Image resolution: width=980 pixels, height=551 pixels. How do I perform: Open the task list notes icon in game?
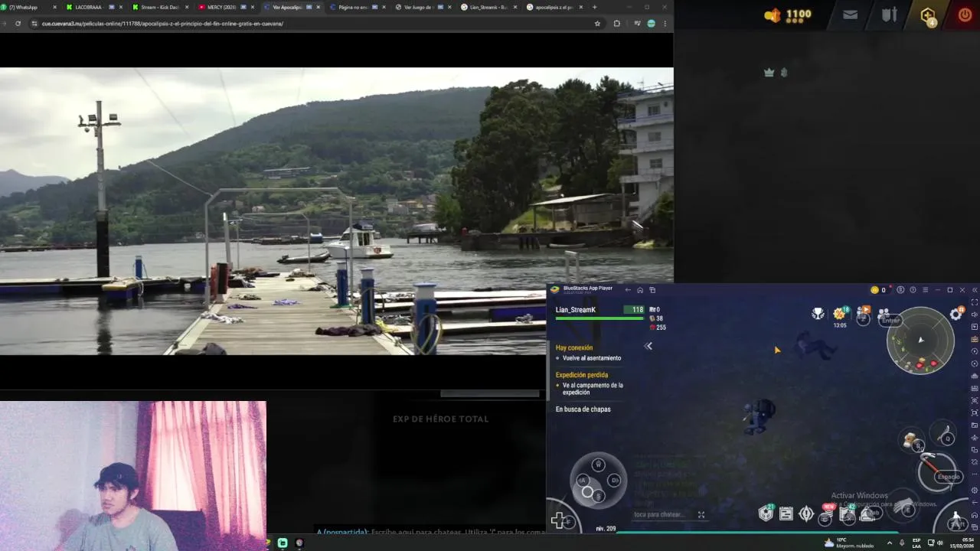[786, 514]
